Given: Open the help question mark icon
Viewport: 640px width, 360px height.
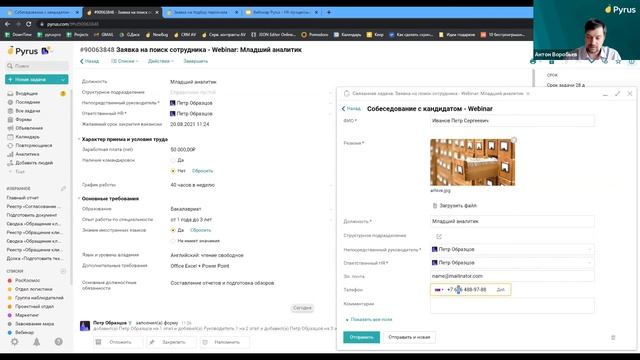Looking at the screenshot, I should tap(58, 342).
